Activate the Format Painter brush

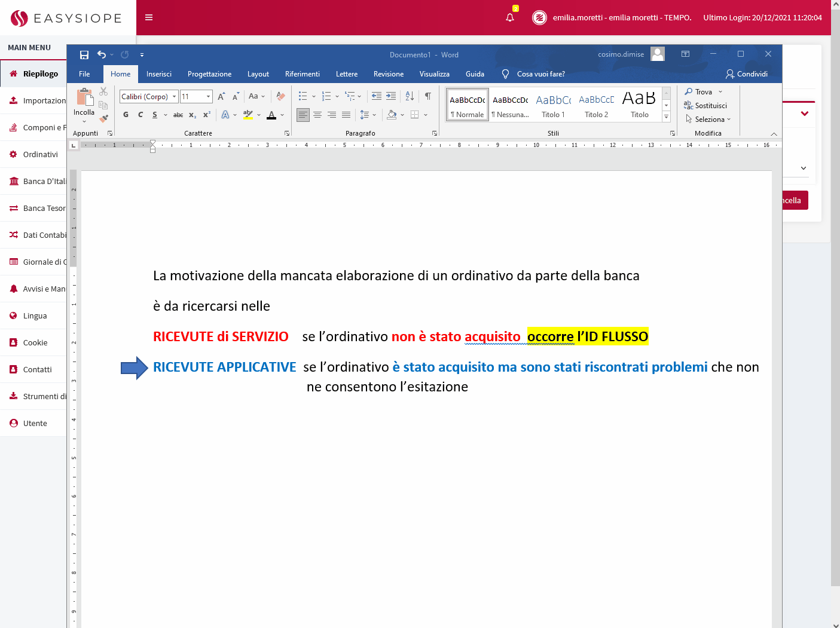103,118
